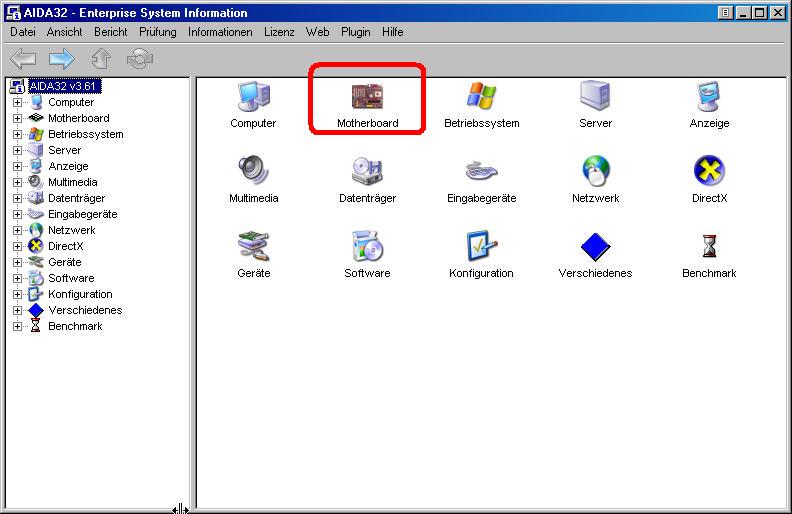Open the Betriebssystem Windows flag icon

coord(481,98)
